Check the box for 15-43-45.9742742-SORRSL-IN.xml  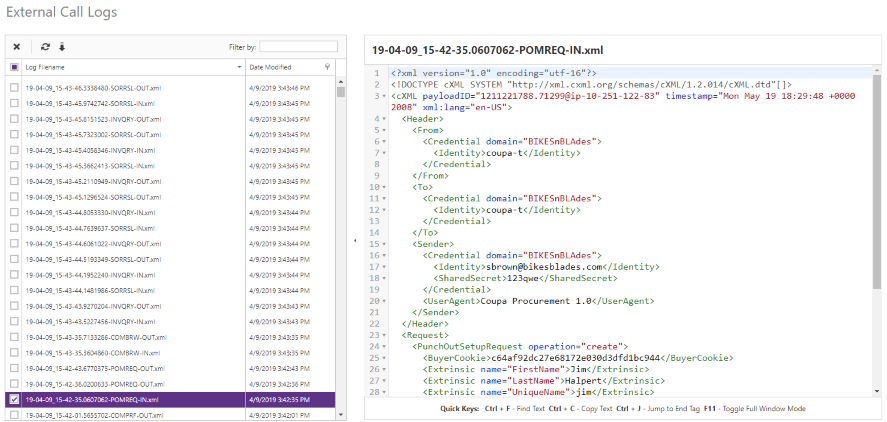pos(14,104)
